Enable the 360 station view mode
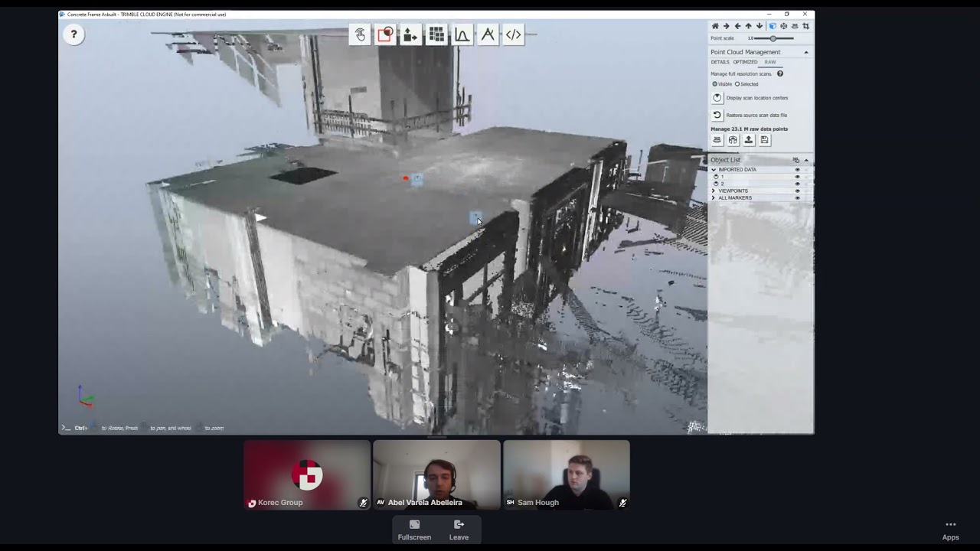This screenshot has width=980, height=551. 795,26
